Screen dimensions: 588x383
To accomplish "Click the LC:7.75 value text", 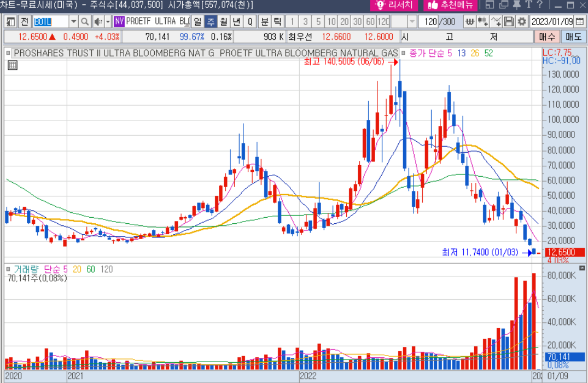I will [557, 53].
